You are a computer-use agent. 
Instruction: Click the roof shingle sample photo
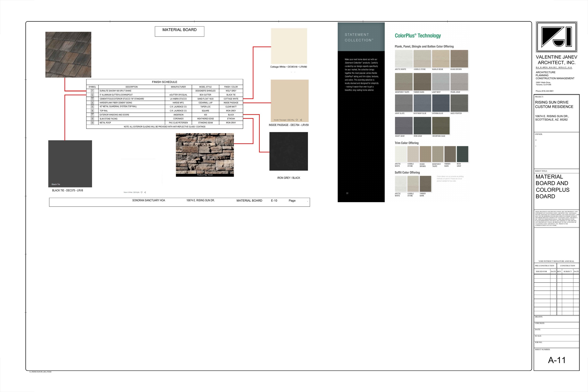click(x=68, y=54)
